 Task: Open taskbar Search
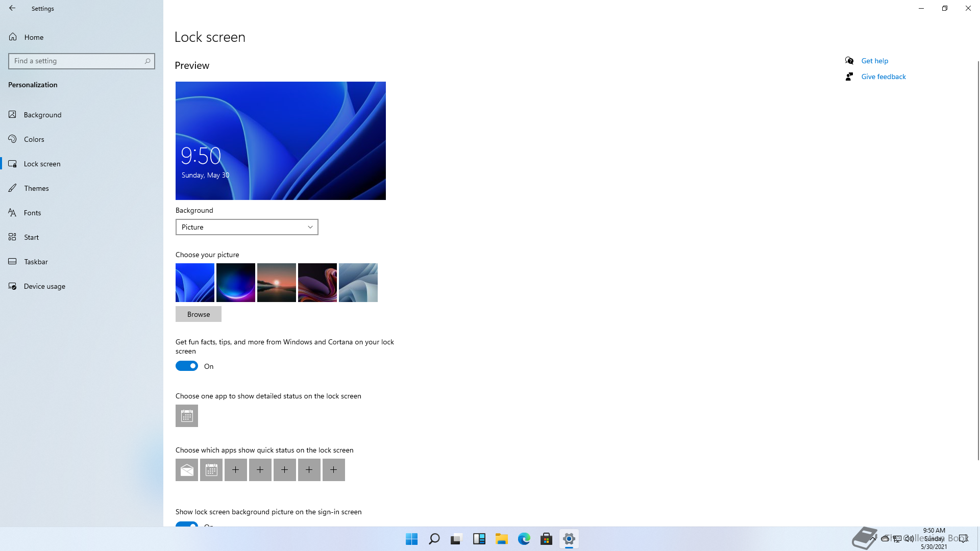tap(434, 539)
